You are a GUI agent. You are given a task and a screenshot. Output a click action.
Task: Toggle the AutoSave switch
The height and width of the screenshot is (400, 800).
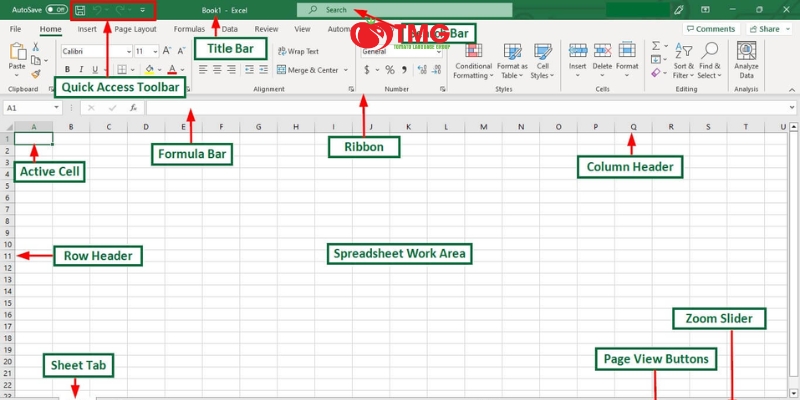(56, 10)
